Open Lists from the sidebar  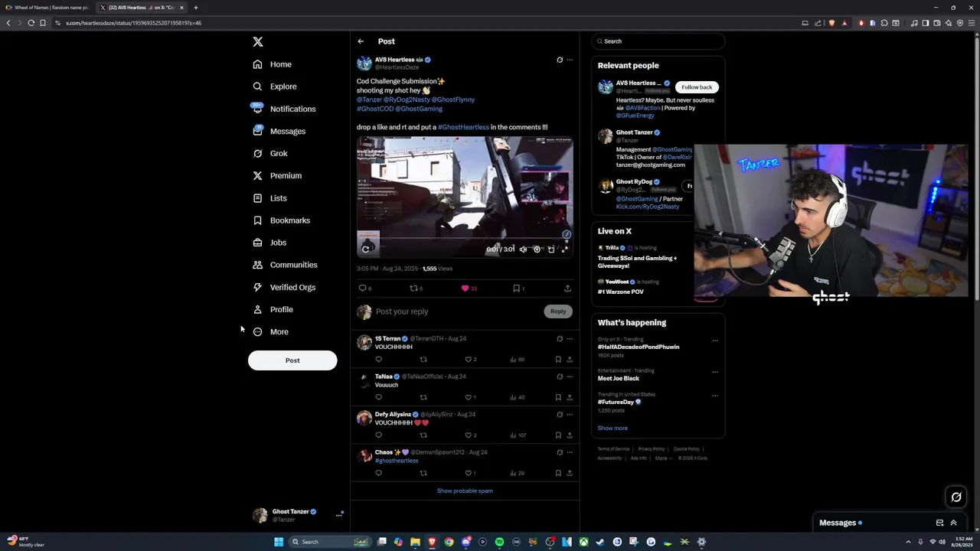coord(269,198)
